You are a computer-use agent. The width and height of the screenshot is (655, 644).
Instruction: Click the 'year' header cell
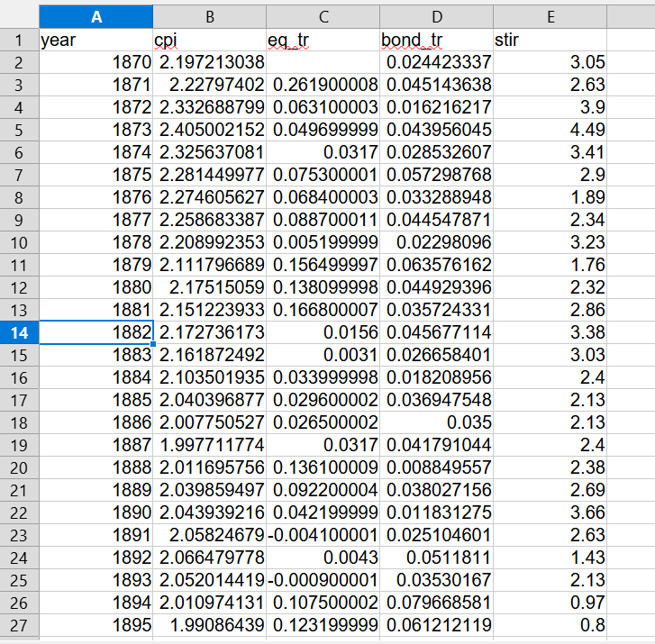(x=96, y=41)
